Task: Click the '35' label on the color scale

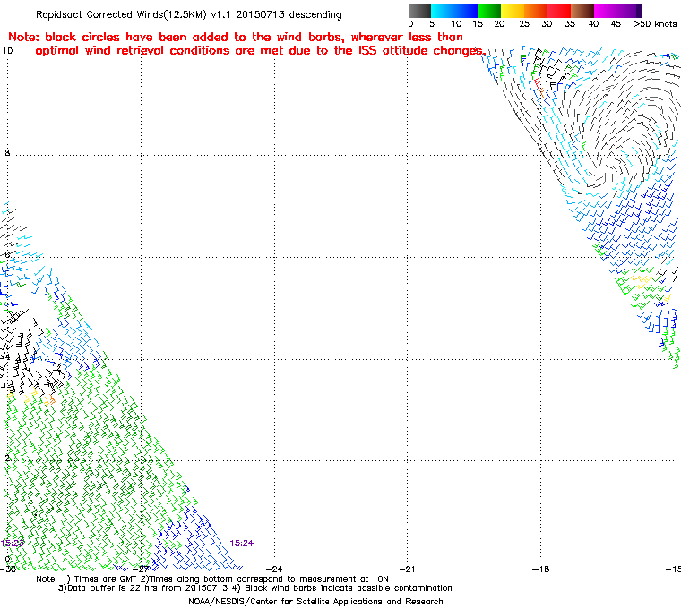Action: pos(570,24)
